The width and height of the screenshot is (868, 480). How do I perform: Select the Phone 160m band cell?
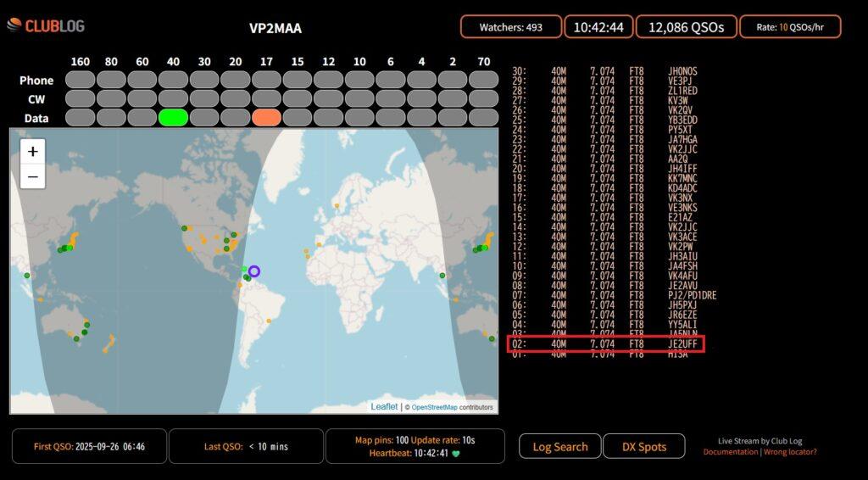[80, 80]
